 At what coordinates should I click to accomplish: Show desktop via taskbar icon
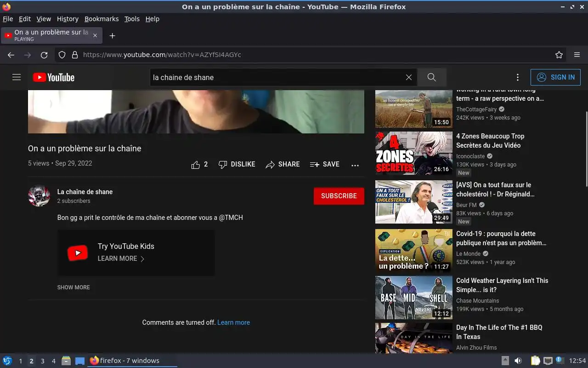coord(80,361)
